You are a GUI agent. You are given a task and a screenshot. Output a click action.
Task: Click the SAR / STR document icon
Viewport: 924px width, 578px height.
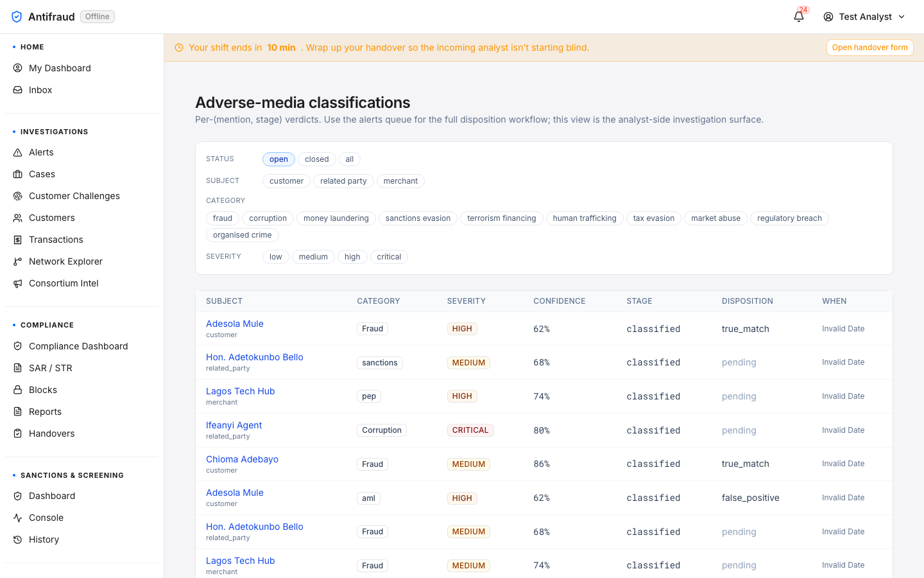pyautogui.click(x=18, y=368)
